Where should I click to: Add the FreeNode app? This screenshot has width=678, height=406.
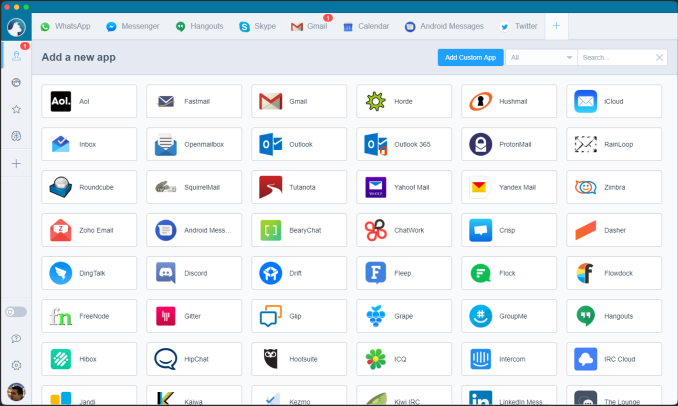click(89, 316)
